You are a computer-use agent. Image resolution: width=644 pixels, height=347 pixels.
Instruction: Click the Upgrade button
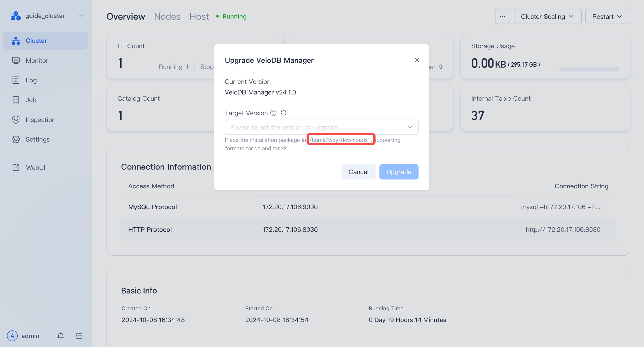point(399,172)
